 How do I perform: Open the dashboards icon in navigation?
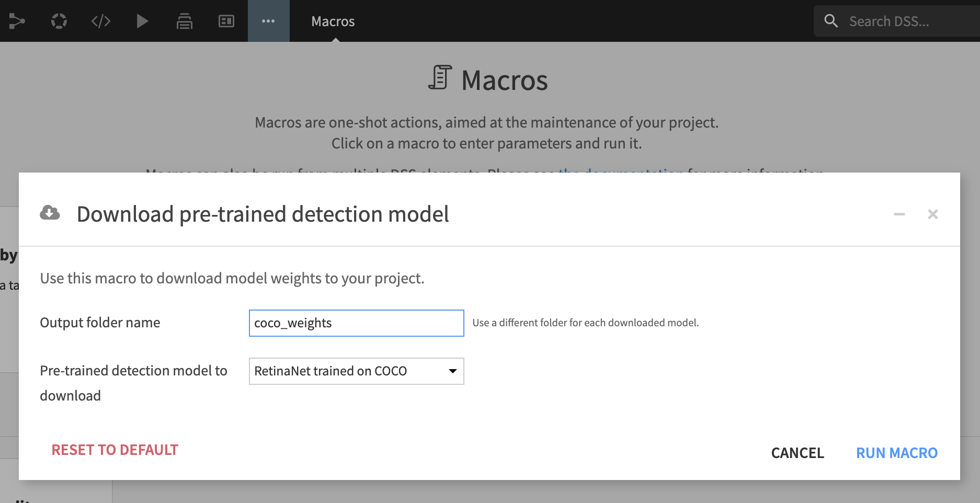(x=226, y=21)
